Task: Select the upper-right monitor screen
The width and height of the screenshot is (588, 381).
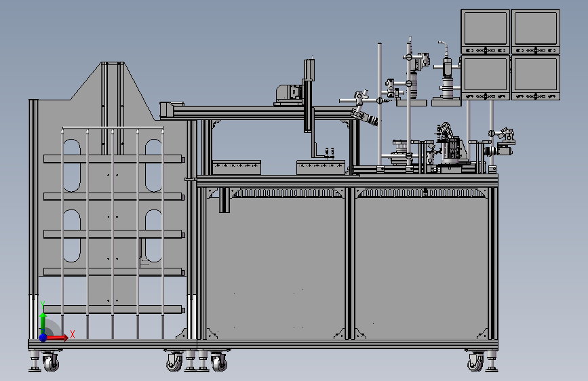Action: pos(536,28)
